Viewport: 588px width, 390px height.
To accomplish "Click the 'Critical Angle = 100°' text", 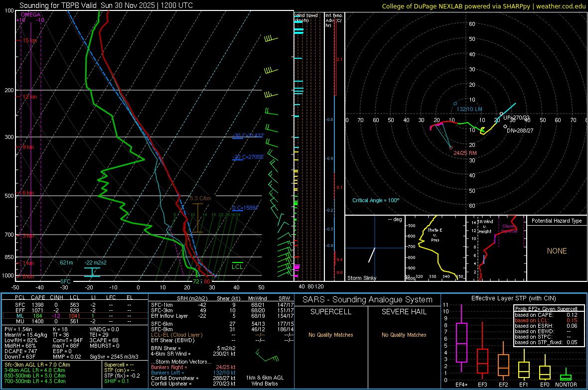I will click(376, 200).
